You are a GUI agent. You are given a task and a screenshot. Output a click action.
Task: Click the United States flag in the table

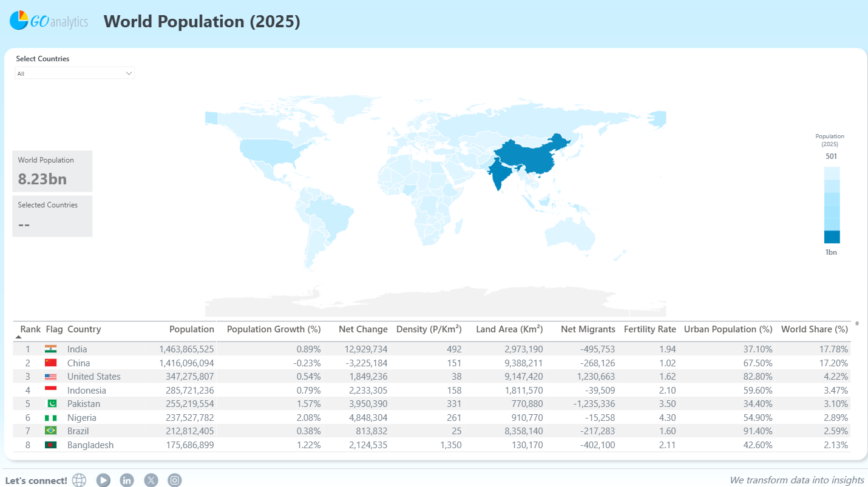coord(50,376)
